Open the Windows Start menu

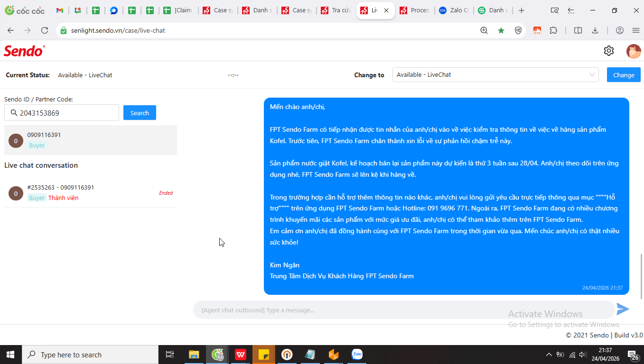coord(10,355)
